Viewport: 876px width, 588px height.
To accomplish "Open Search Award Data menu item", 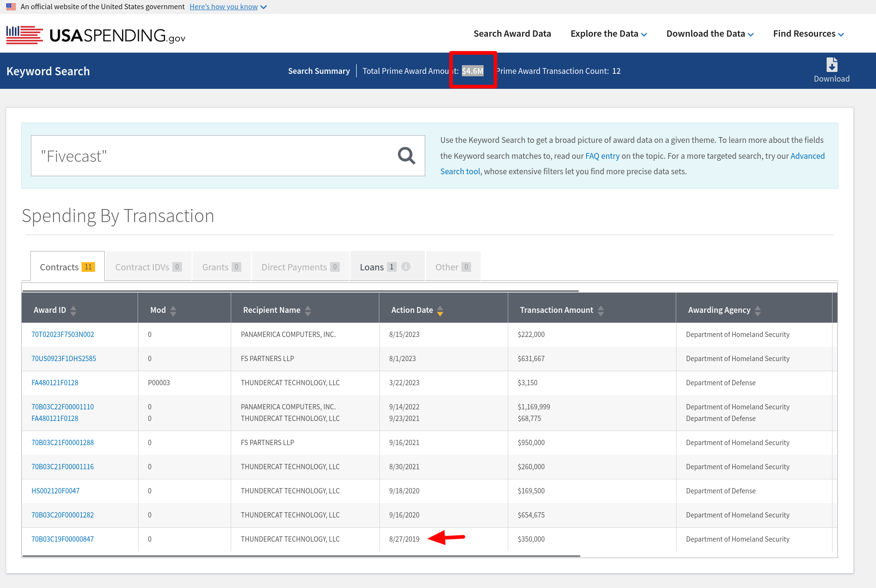I will 512,34.
